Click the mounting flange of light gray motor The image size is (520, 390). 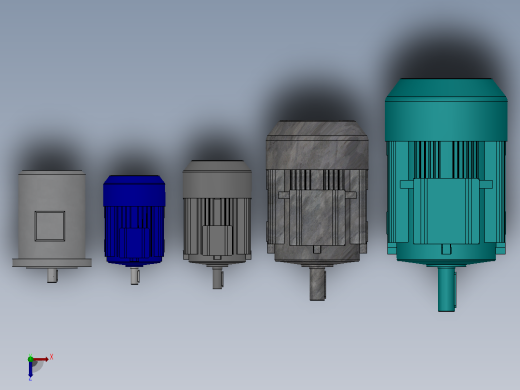(x=52, y=262)
